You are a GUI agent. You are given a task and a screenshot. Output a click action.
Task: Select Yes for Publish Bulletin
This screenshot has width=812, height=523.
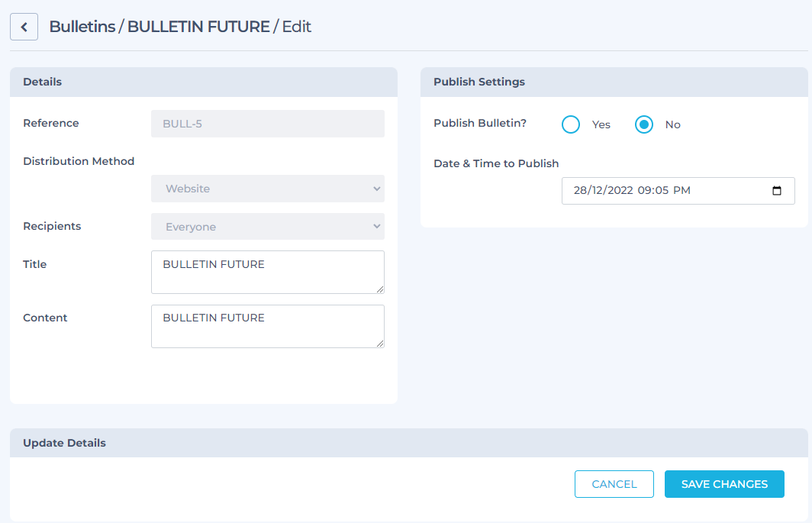tap(571, 124)
